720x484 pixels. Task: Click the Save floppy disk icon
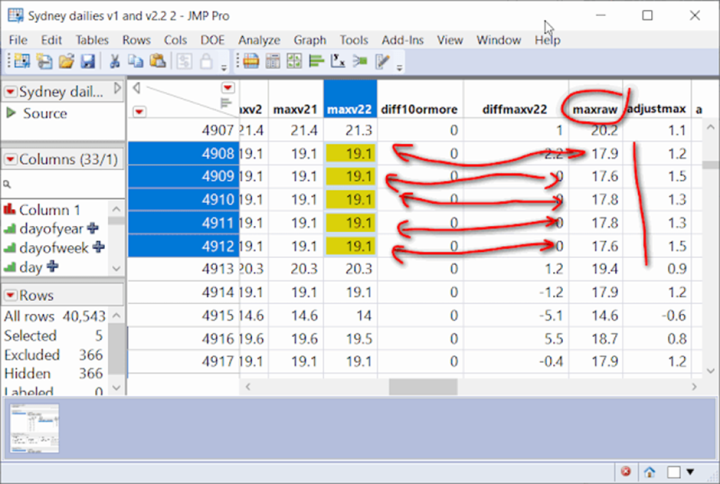click(87, 62)
